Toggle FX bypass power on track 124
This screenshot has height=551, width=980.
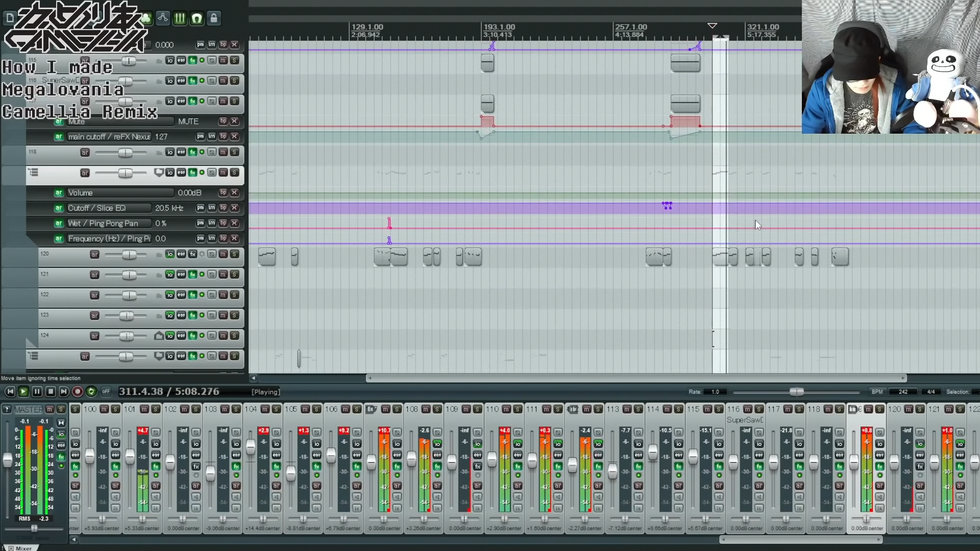[202, 336]
